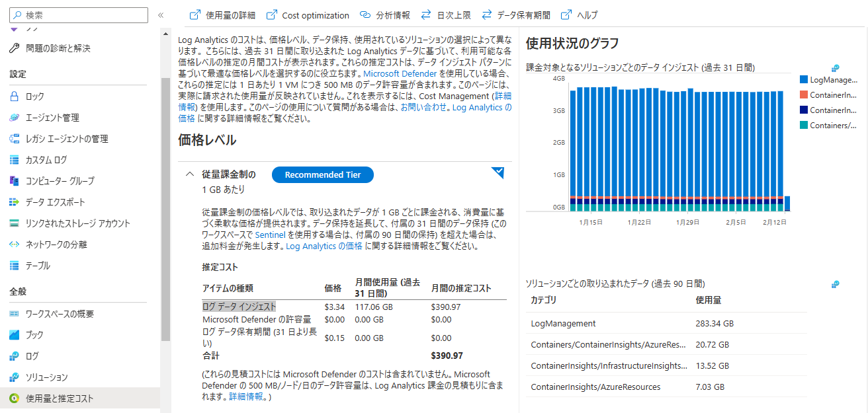The image size is (868, 413).
Task: Click the カスタム ログ icon
Action: [x=15, y=160]
